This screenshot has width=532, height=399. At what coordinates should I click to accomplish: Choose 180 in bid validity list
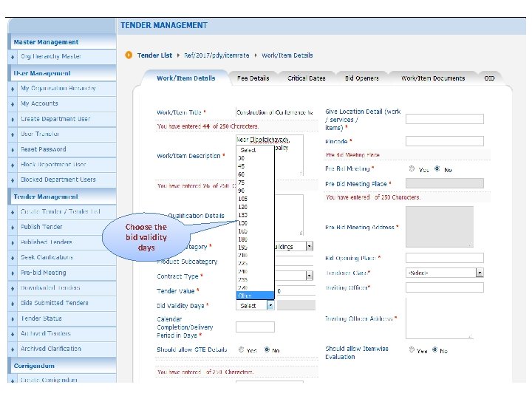click(255, 239)
